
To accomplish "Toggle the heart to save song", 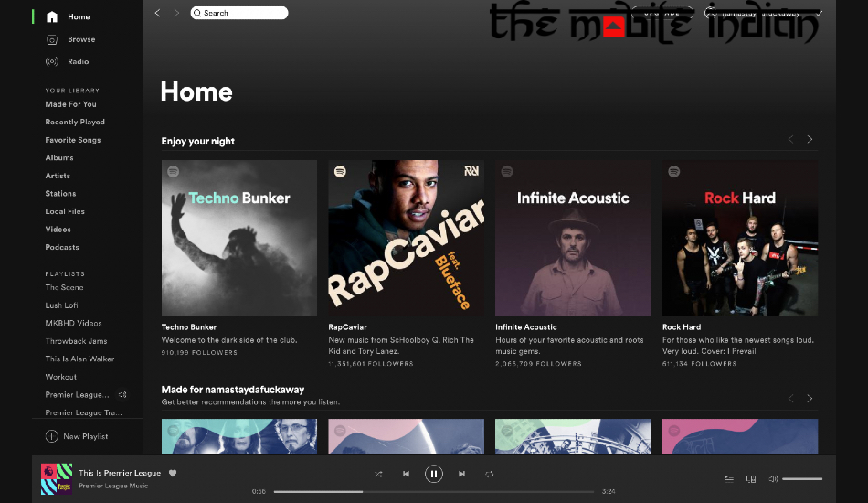I will click(x=173, y=473).
